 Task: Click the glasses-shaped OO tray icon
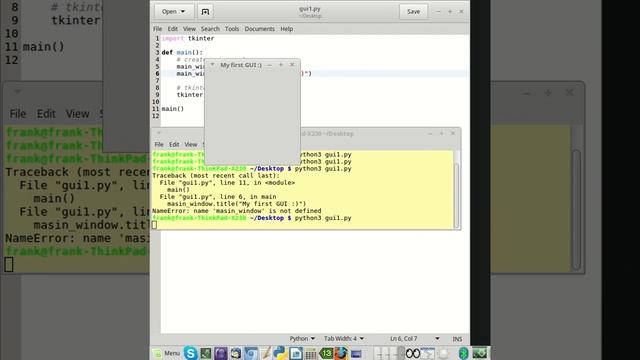413,353
